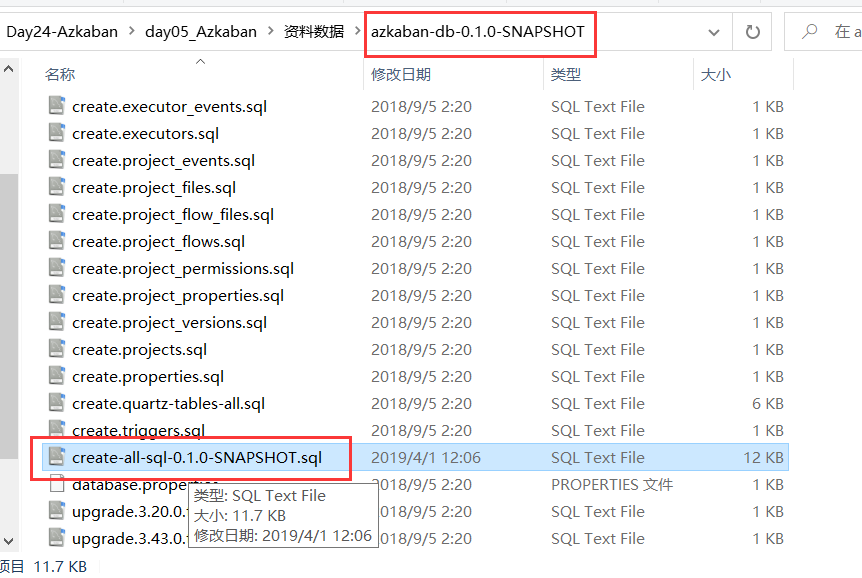Image resolution: width=862 pixels, height=578 pixels.
Task: Click the create.project_properties.sql file icon
Action: click(x=57, y=294)
